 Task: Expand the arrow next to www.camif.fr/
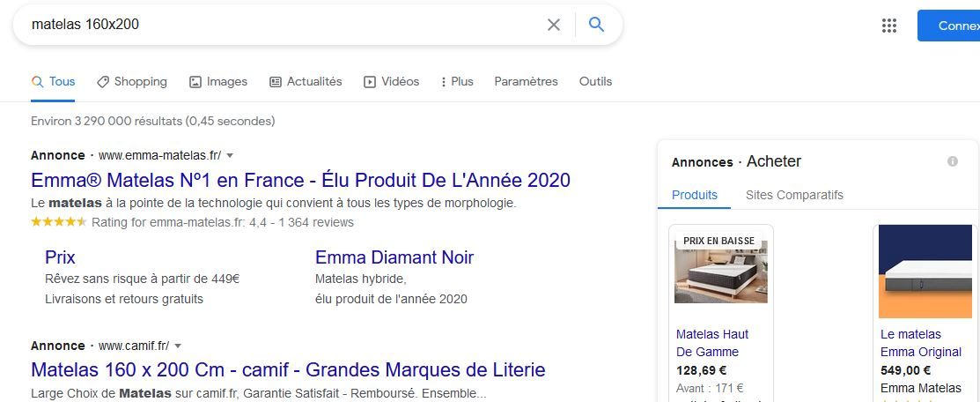point(178,346)
